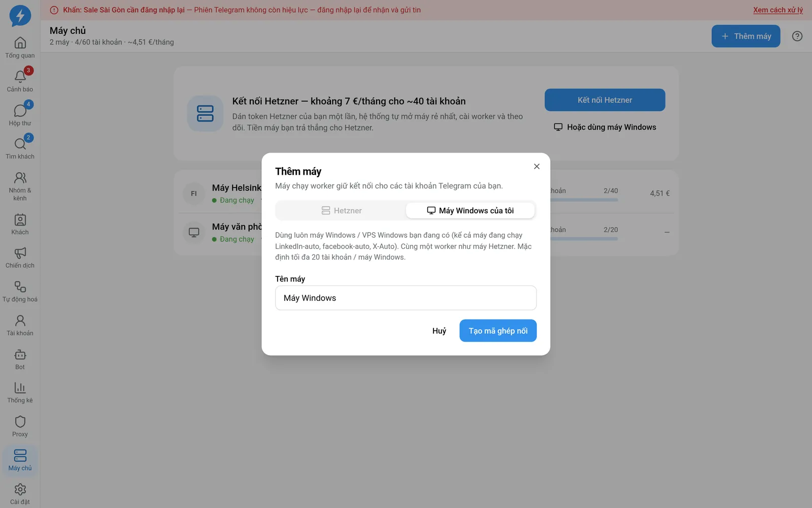Image resolution: width=812 pixels, height=508 pixels.
Task: Open Khách contacts page
Action: [20, 225]
